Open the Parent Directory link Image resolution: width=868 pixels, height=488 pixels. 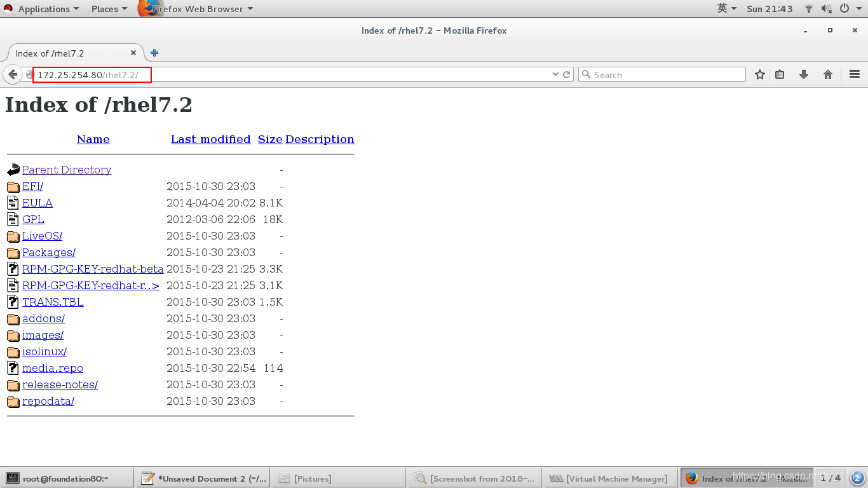pyautogui.click(x=67, y=170)
